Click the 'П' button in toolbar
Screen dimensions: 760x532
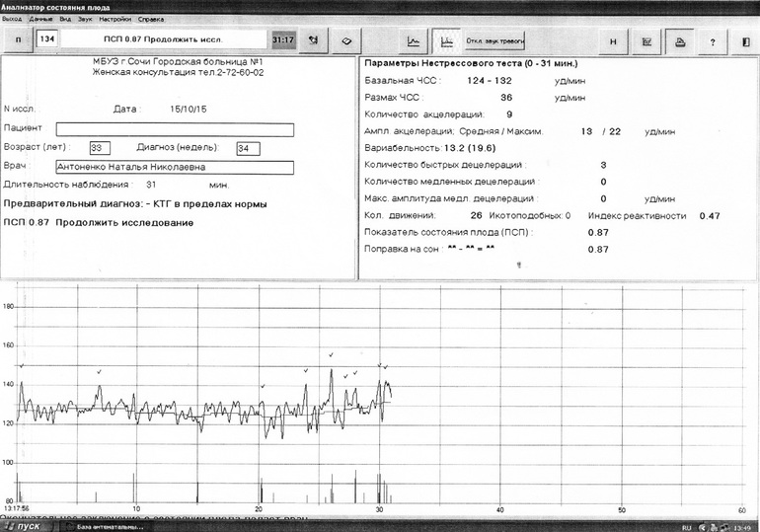18,40
